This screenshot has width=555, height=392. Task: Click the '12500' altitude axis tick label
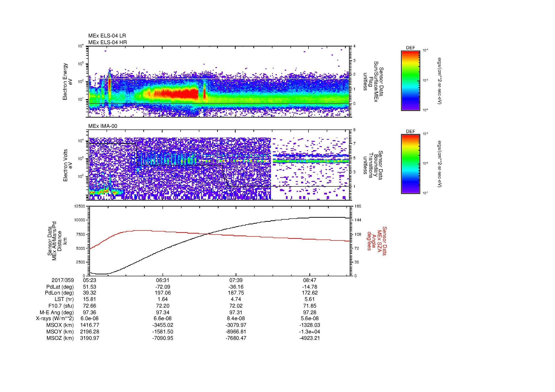click(80, 206)
